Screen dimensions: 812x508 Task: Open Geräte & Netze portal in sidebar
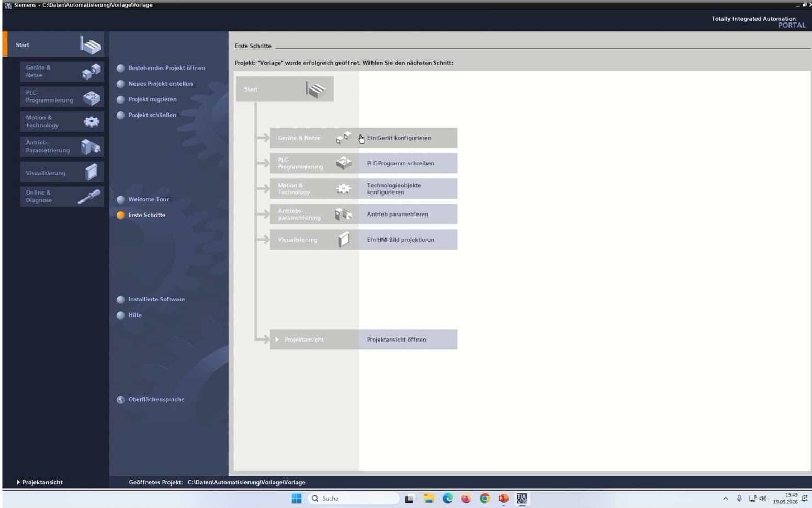(x=62, y=72)
